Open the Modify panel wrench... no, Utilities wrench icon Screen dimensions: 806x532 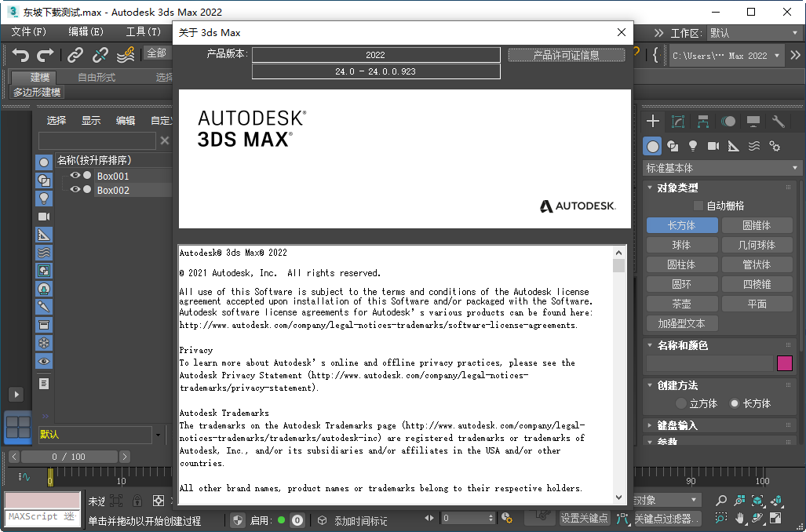pos(777,122)
